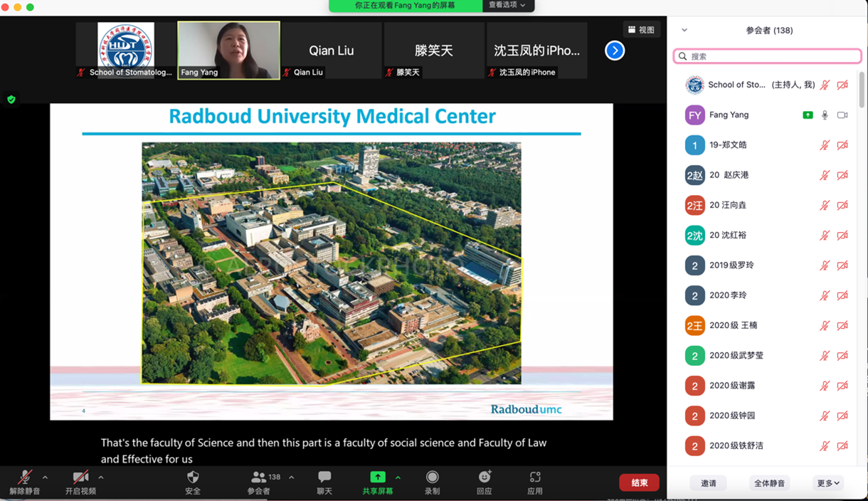The height and width of the screenshot is (501, 868).
Task: Click muted mic icon for 2019级罗玲
Action: click(825, 265)
